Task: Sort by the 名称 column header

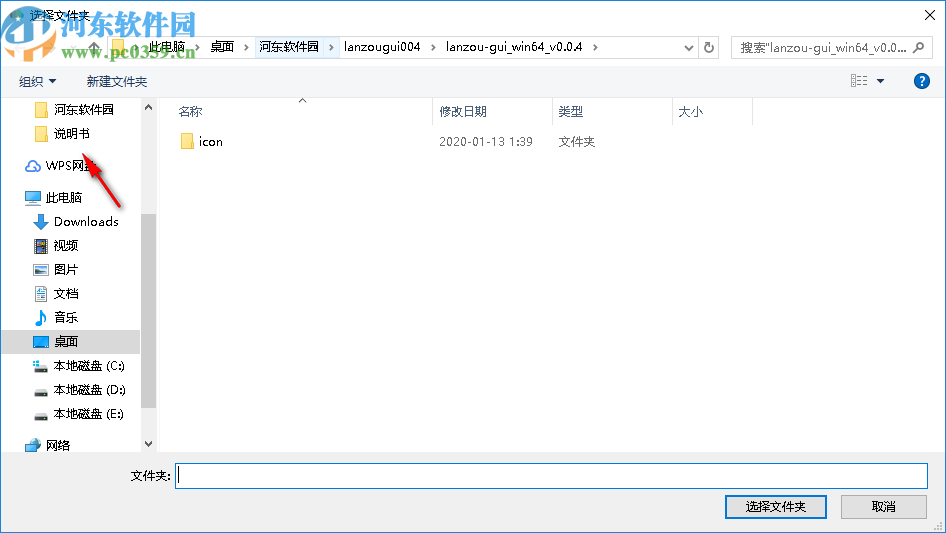Action: (x=191, y=111)
